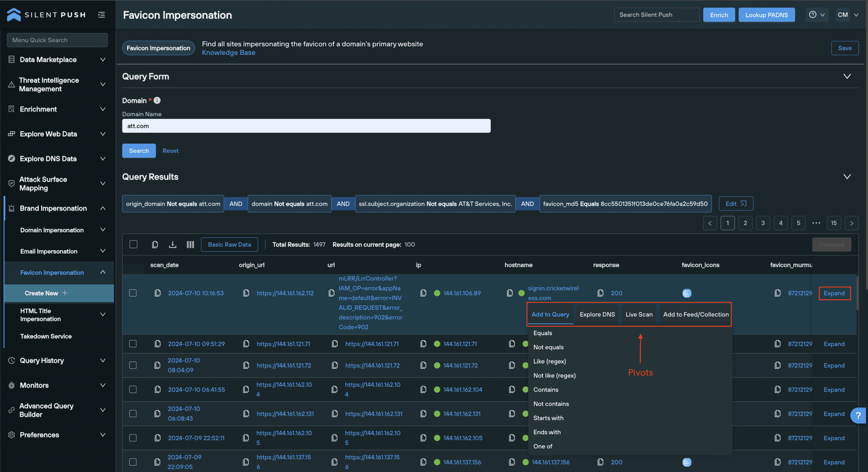The width and height of the screenshot is (868, 472).
Task: Click the Enrichment sidebar icon
Action: (x=12, y=109)
